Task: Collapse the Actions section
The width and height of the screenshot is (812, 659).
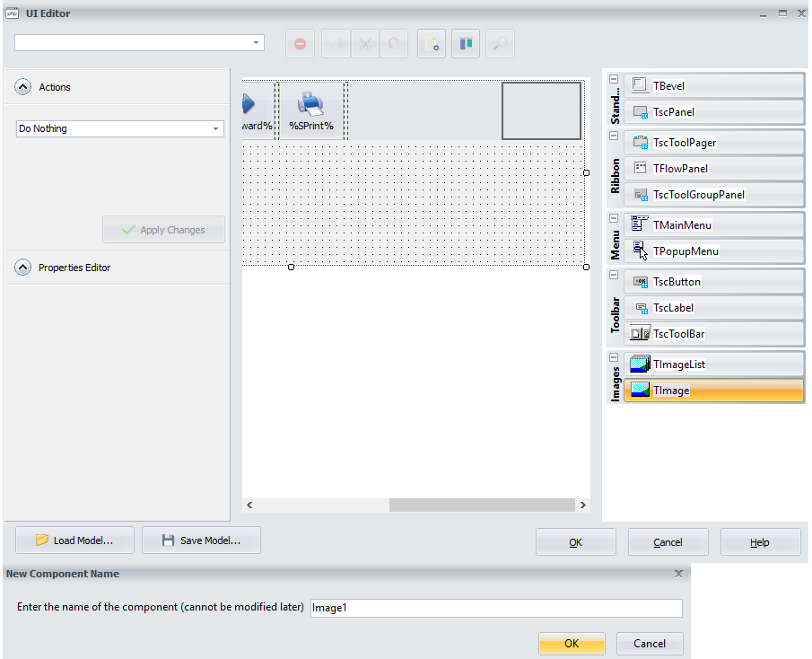Action: click(23, 87)
